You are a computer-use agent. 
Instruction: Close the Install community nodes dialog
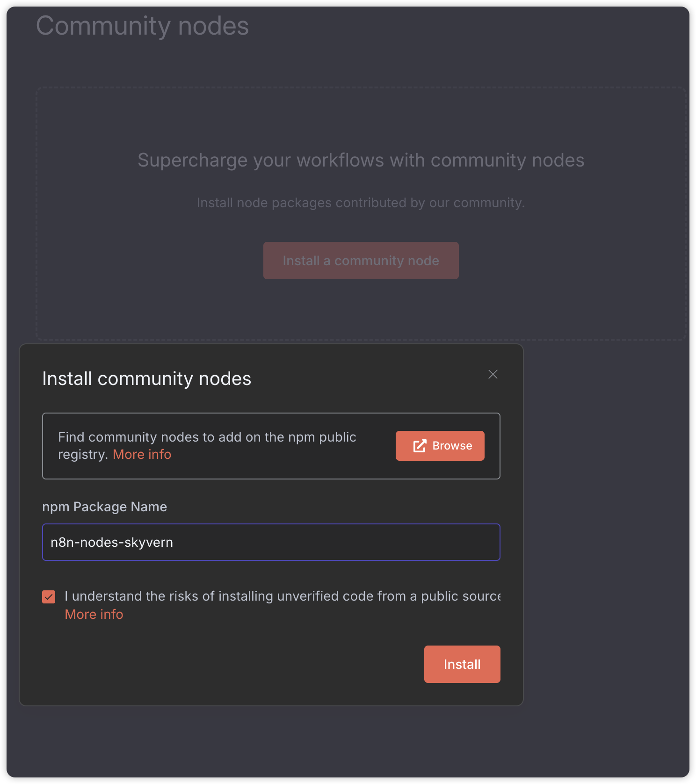pyautogui.click(x=493, y=374)
